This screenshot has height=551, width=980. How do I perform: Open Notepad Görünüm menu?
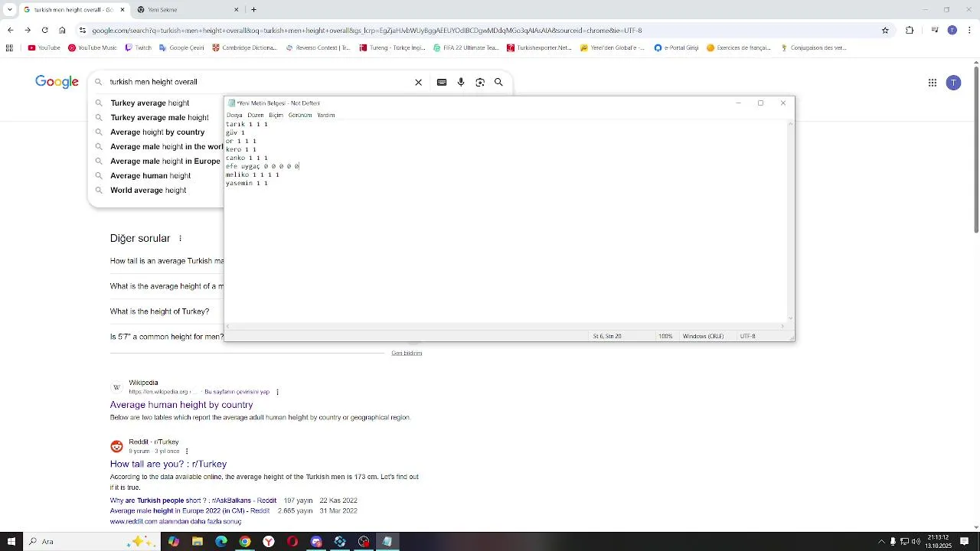click(300, 115)
